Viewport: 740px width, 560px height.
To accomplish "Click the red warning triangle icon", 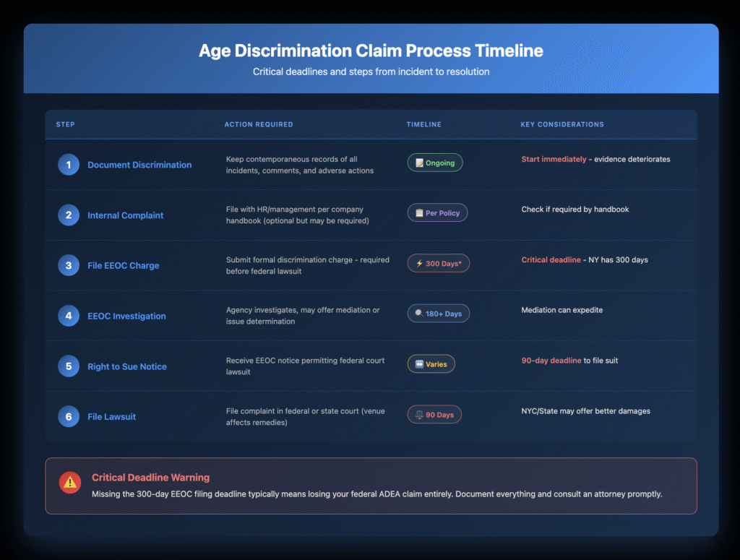I will click(70, 482).
